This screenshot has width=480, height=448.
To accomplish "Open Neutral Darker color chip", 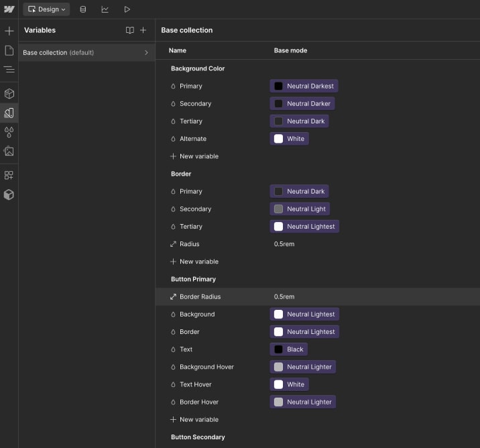I will pos(302,103).
